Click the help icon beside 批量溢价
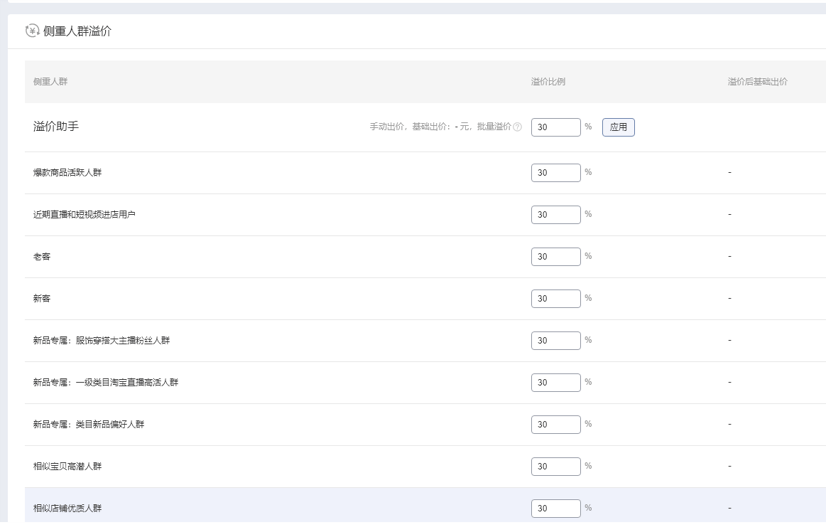The image size is (826, 523). (x=517, y=127)
